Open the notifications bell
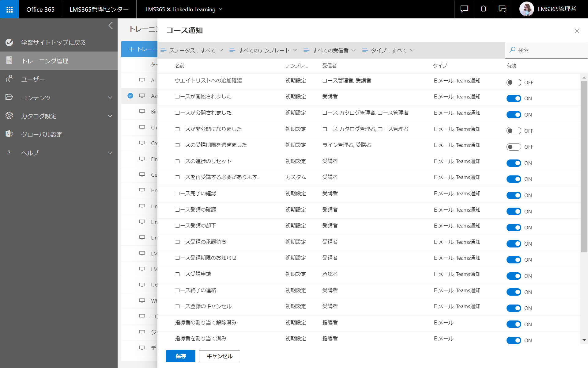This screenshot has width=588, height=368. click(483, 9)
